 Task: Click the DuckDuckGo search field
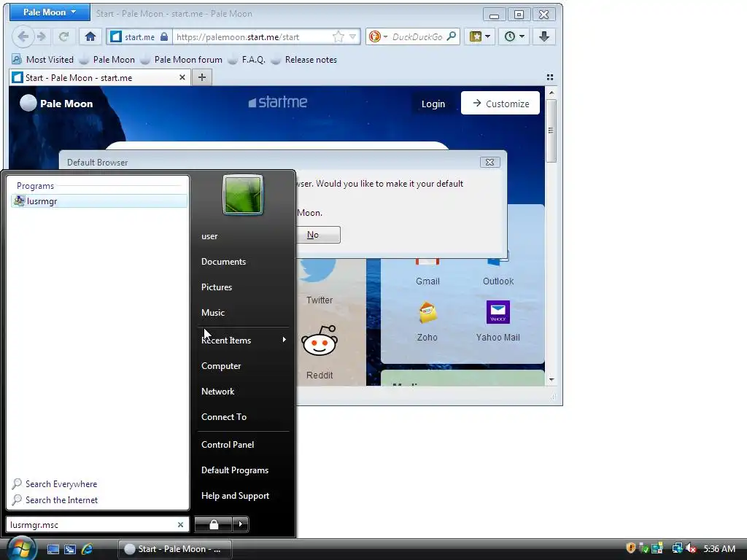tap(417, 36)
